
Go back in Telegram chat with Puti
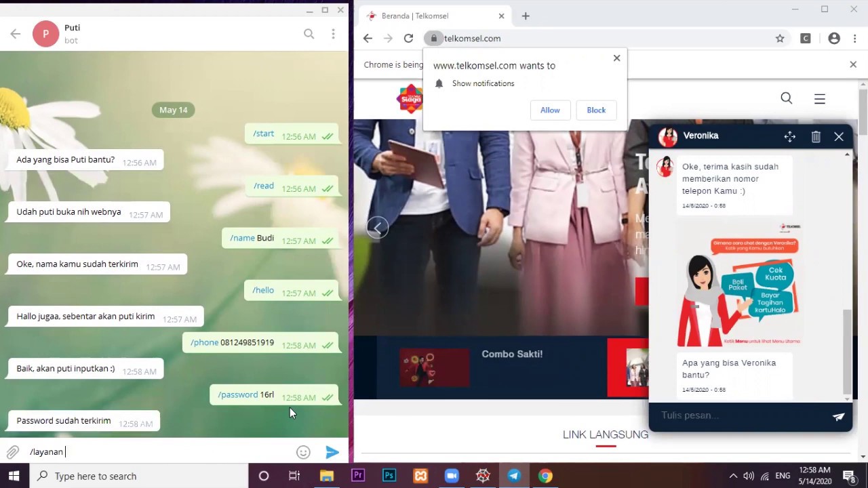(x=16, y=34)
